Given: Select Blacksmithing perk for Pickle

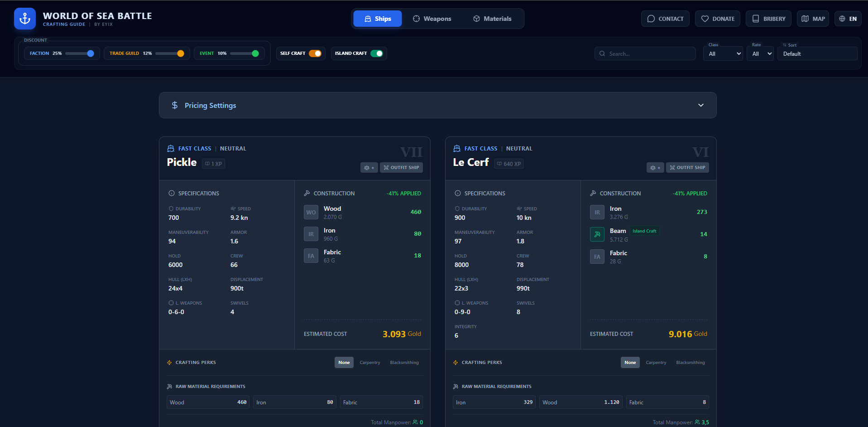Looking at the screenshot, I should pos(404,362).
